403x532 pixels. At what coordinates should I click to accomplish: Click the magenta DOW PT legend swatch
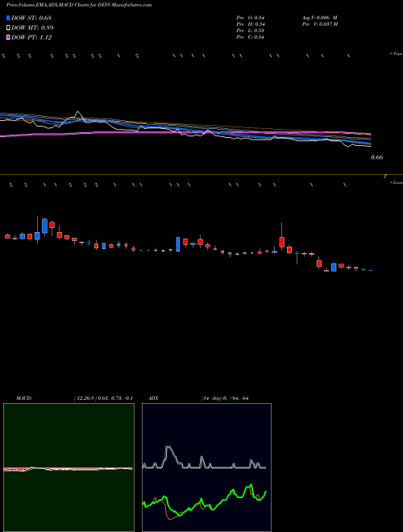coord(8,38)
